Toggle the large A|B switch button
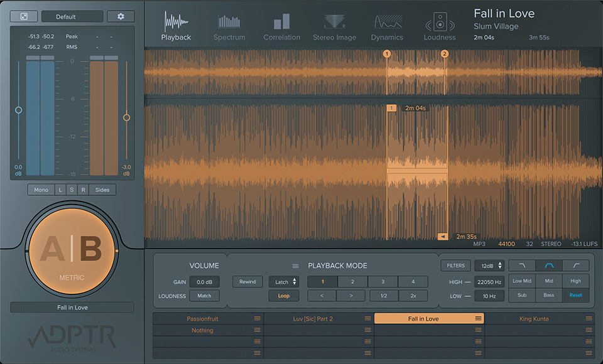Screen dimensions: 603x364 72,251
